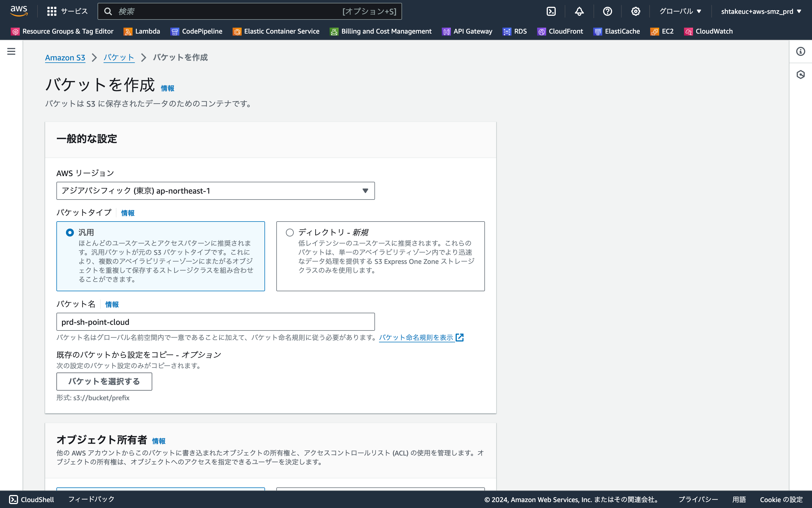Open the help question mark menu
This screenshot has width=812, height=508.
coord(607,11)
